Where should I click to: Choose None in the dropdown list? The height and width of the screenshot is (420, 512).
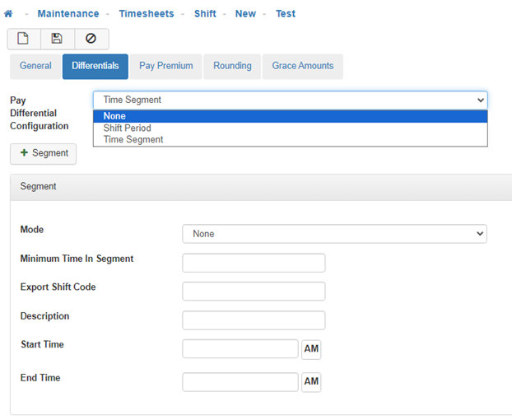tap(115, 116)
